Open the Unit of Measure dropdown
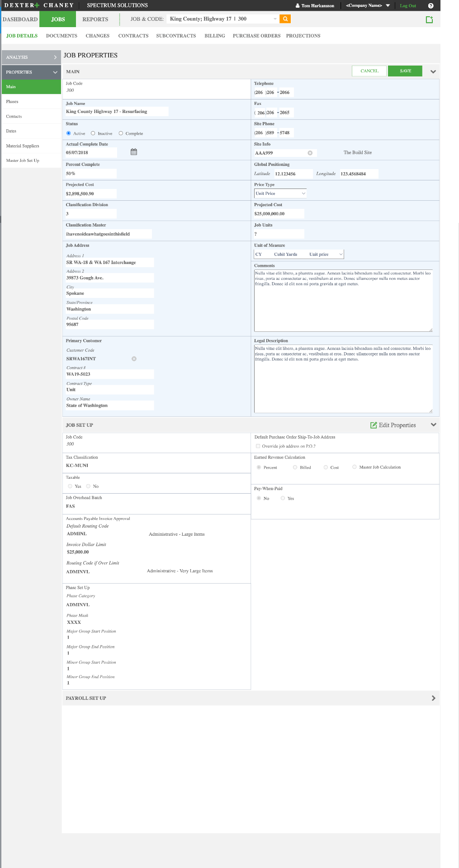The image size is (459, 868). 299,254
